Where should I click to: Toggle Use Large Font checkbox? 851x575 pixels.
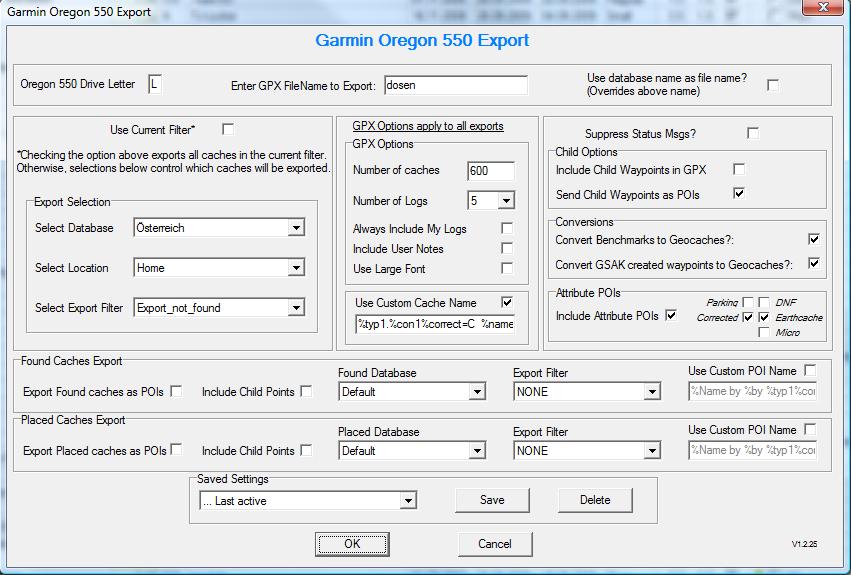pos(507,269)
